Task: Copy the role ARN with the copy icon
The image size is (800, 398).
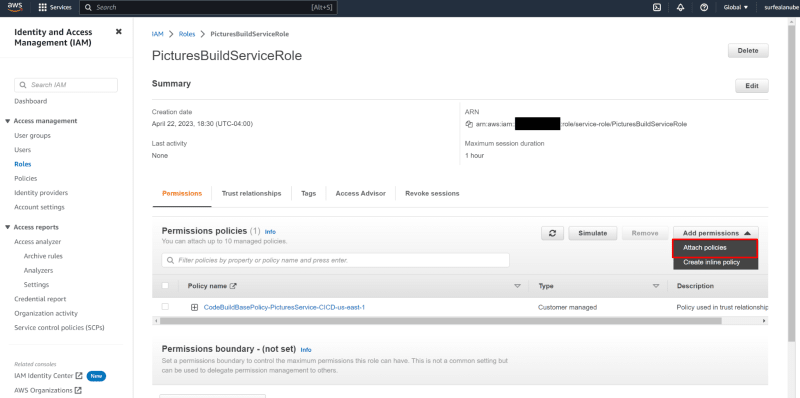Action: [469, 124]
